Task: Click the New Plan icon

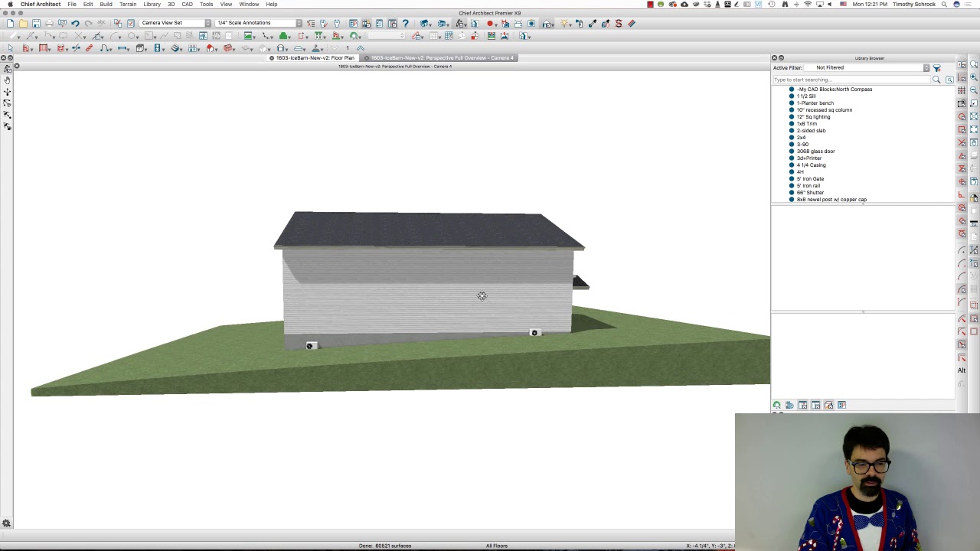Action: (x=10, y=23)
